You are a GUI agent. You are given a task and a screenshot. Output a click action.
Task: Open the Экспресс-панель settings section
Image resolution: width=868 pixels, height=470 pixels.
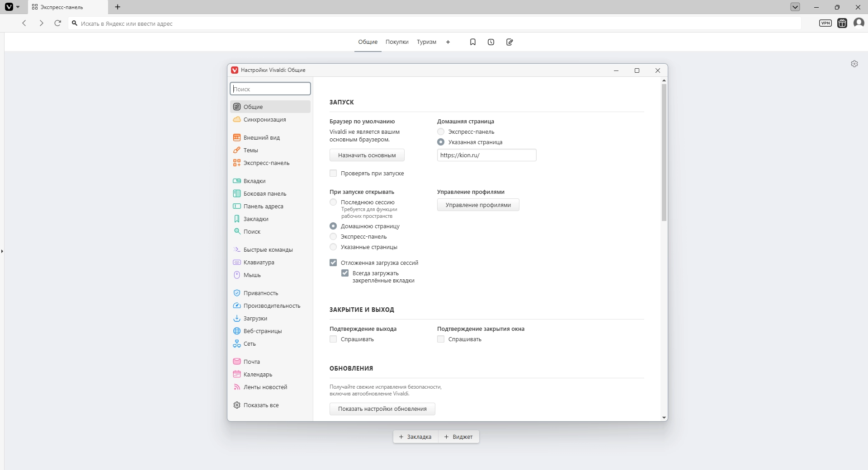tap(270, 163)
